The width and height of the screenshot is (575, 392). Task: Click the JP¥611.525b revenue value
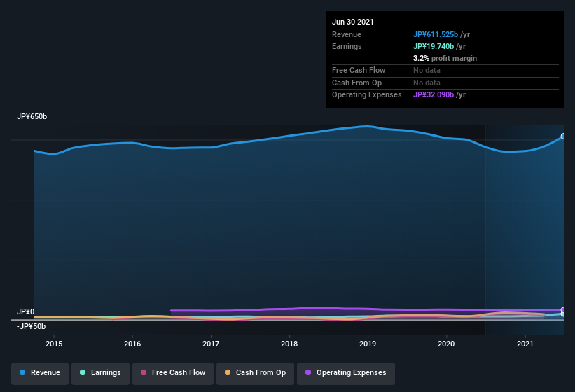click(x=436, y=34)
